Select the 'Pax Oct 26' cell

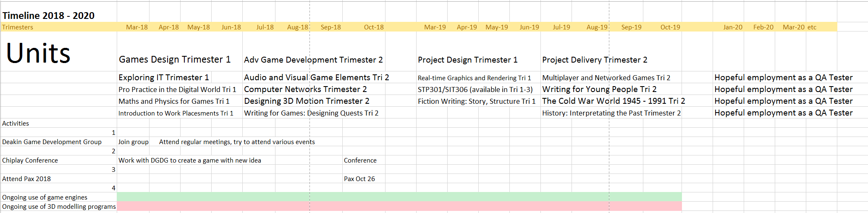click(x=359, y=179)
